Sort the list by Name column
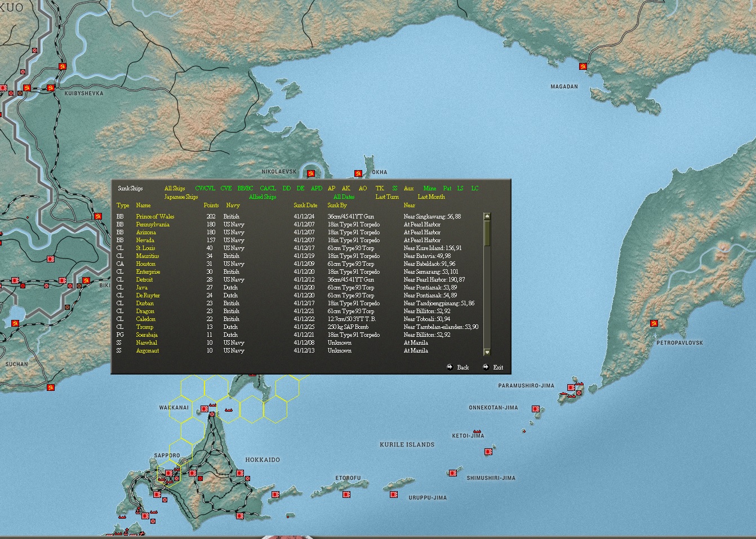Screen dimensions: 756x539 (143, 205)
